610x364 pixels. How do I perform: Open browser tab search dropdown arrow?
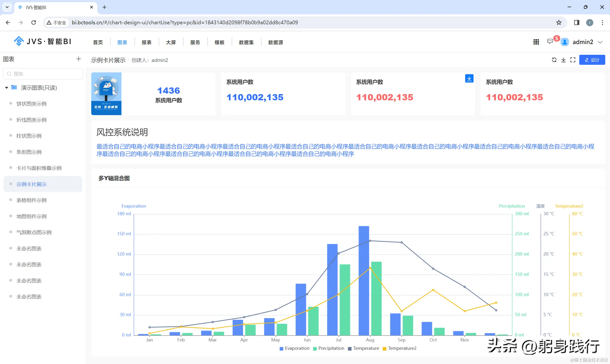7,7
